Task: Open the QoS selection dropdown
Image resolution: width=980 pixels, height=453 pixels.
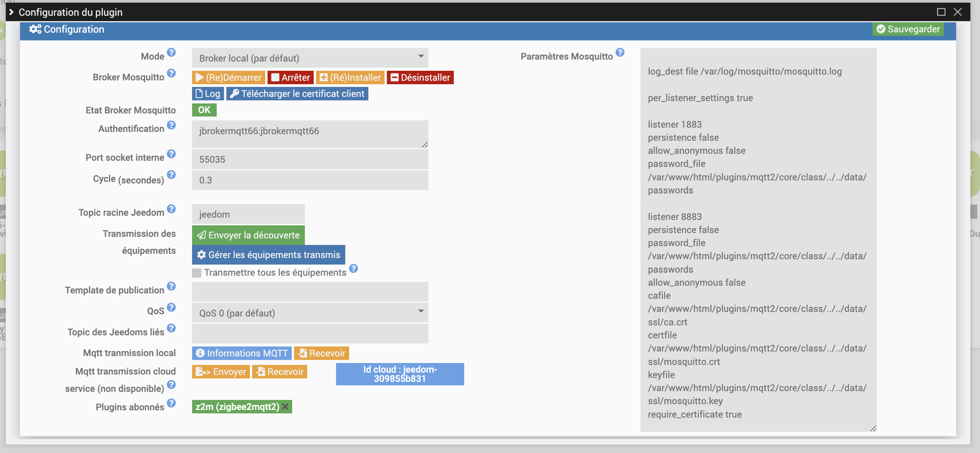Action: pyautogui.click(x=310, y=313)
